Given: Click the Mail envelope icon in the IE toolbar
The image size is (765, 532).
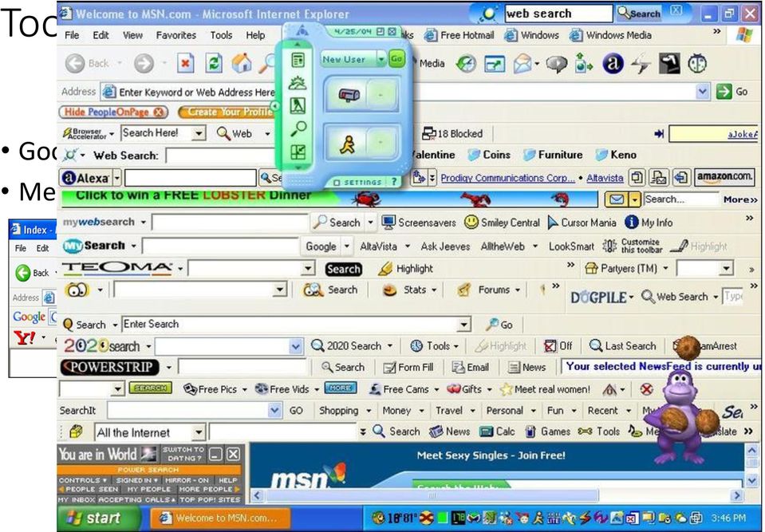Looking at the screenshot, I should pos(522,64).
